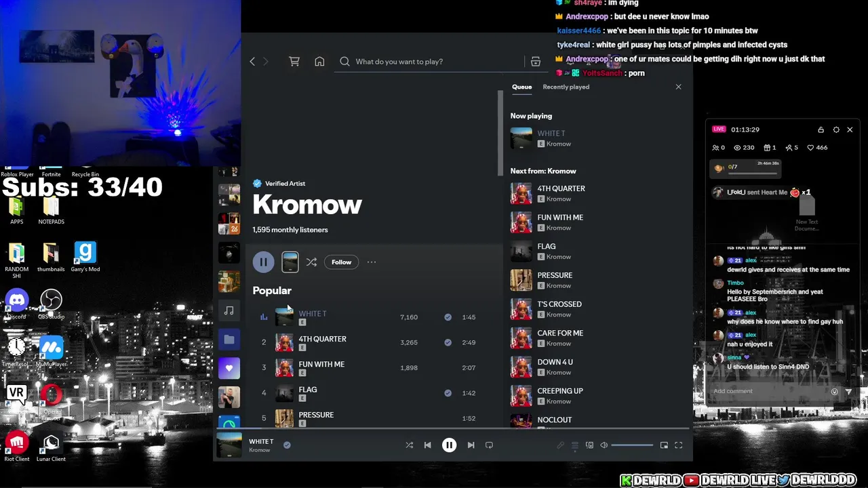868x488 pixels.
Task: Open the MuMuPlayer desktop shortcut
Action: [x=51, y=351]
